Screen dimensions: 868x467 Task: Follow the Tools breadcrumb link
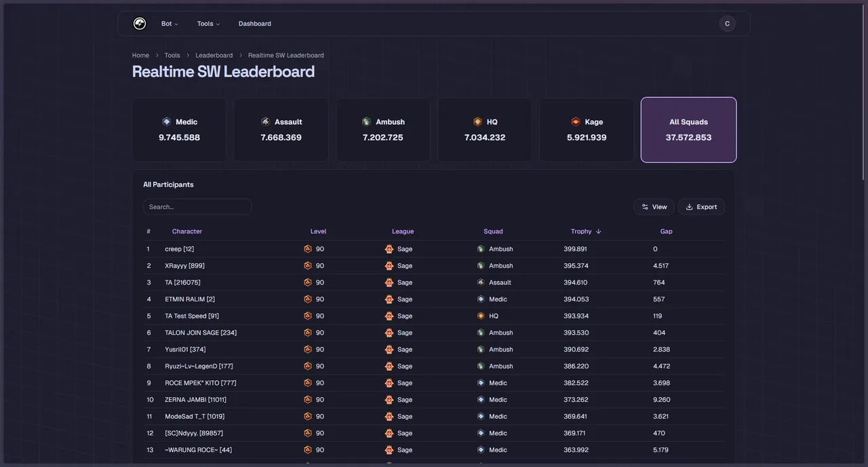pos(172,56)
